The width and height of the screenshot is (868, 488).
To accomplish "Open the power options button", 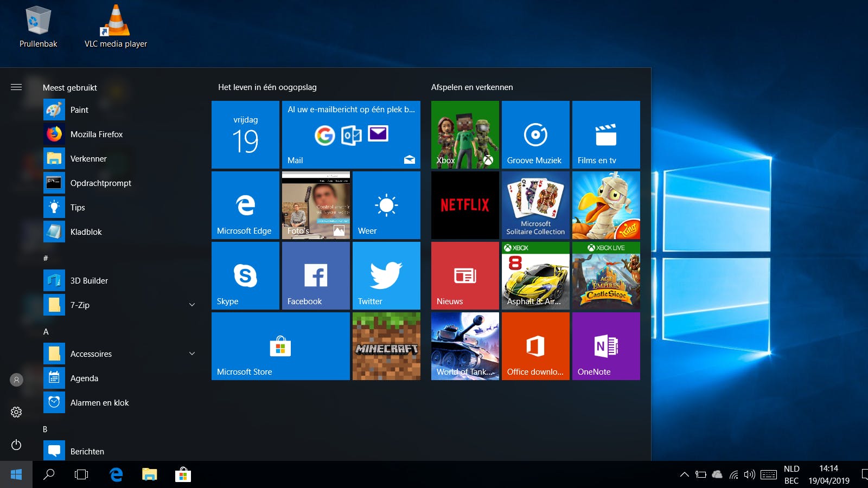I will 16,445.
